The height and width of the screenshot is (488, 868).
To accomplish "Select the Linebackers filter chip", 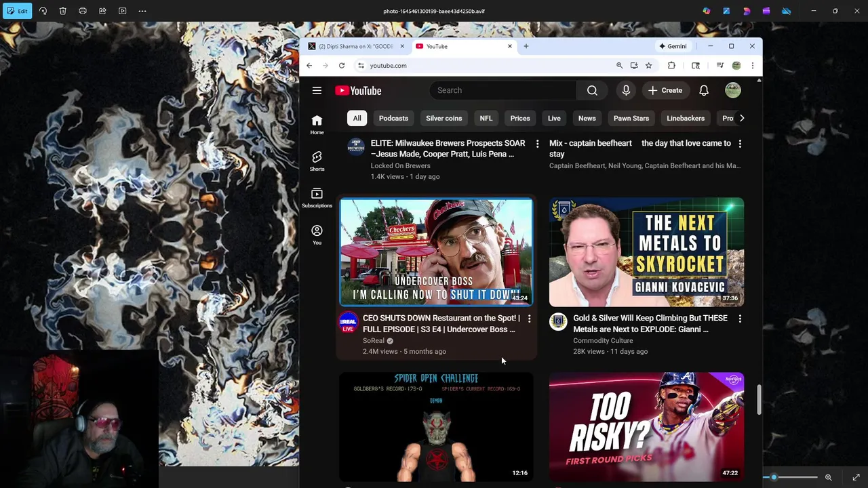I will coord(686,118).
